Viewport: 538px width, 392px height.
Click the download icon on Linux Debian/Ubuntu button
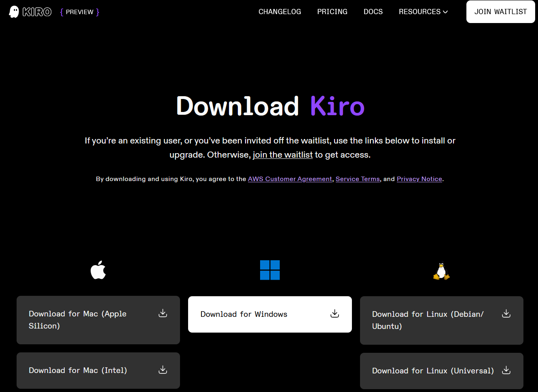506,314
